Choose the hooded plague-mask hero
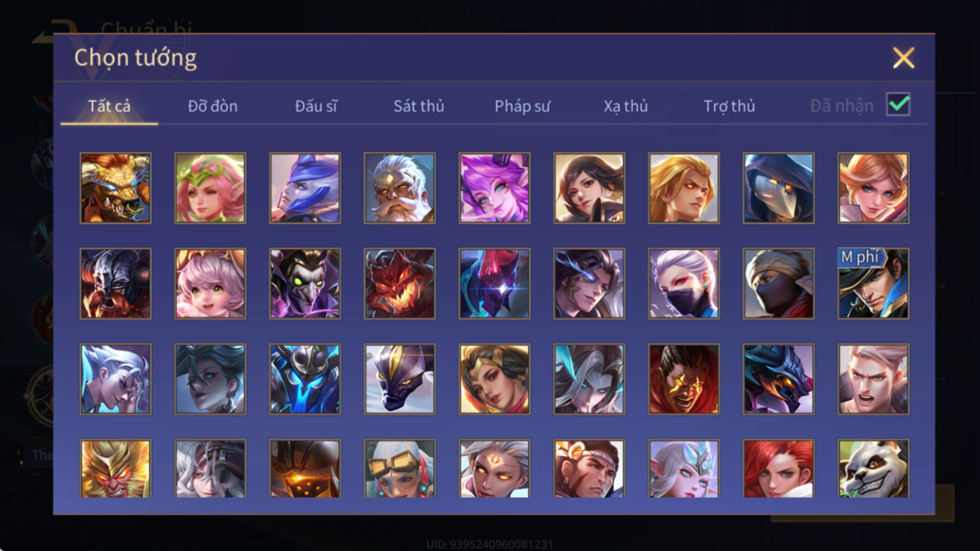 coord(779,188)
